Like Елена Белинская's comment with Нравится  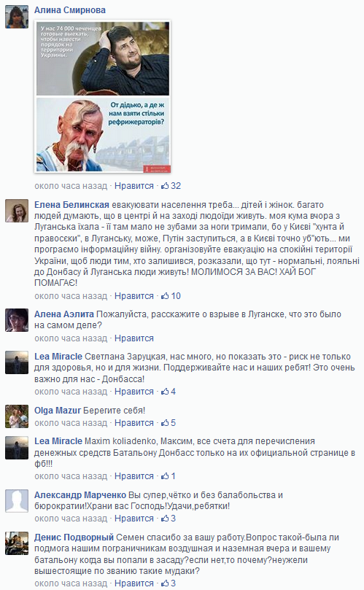pyautogui.click(x=134, y=296)
